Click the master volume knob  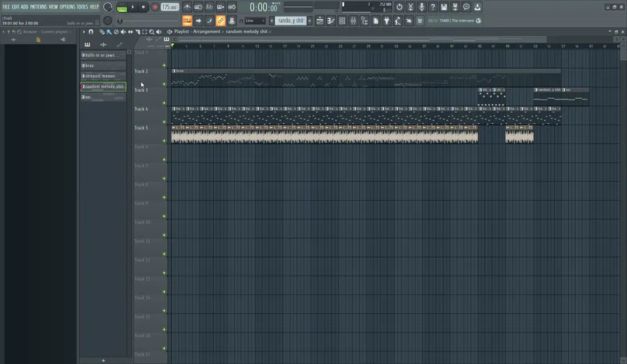[107, 7]
